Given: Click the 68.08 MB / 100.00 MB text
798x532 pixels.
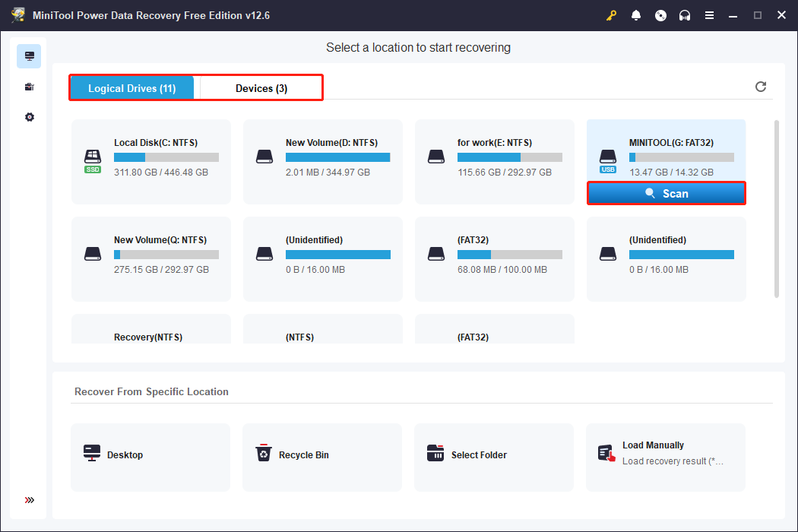Looking at the screenshot, I should (502, 269).
